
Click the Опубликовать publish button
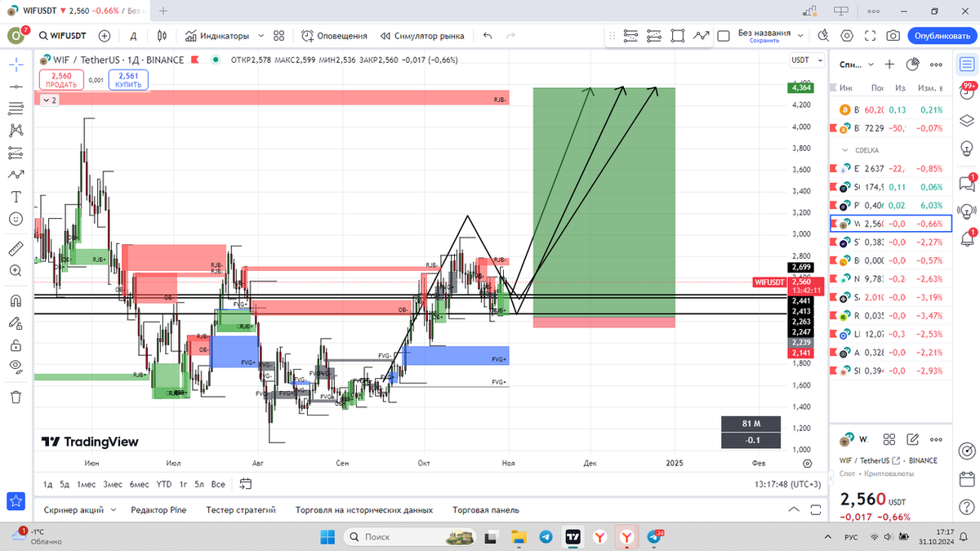(x=941, y=36)
